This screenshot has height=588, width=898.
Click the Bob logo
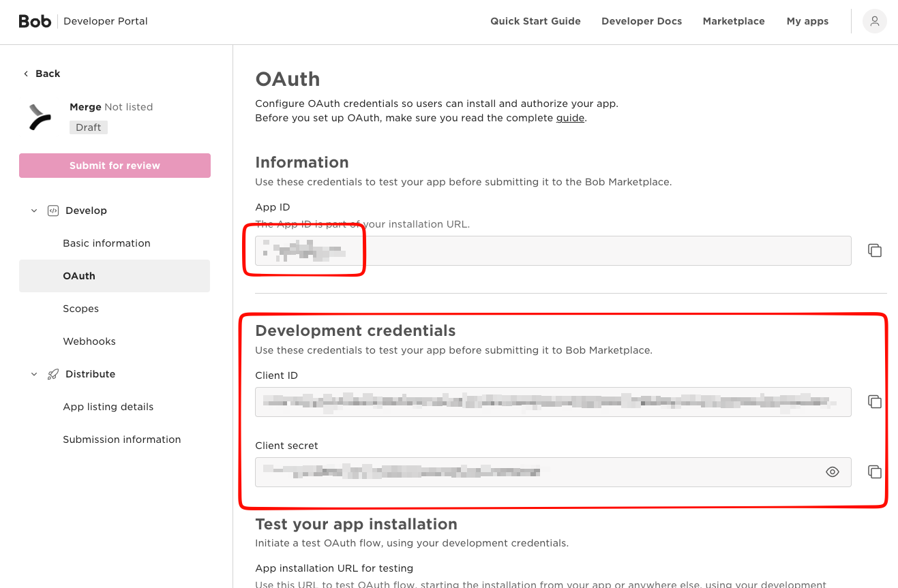pos(35,21)
